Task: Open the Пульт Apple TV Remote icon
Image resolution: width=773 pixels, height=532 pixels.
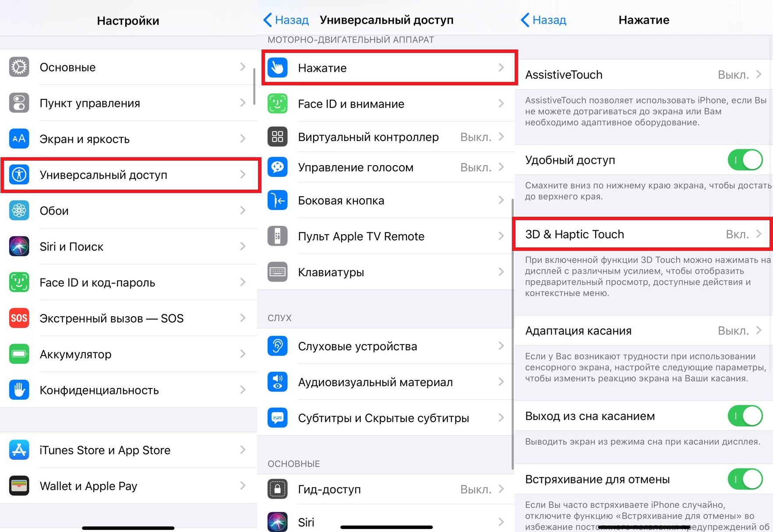Action: click(x=278, y=236)
